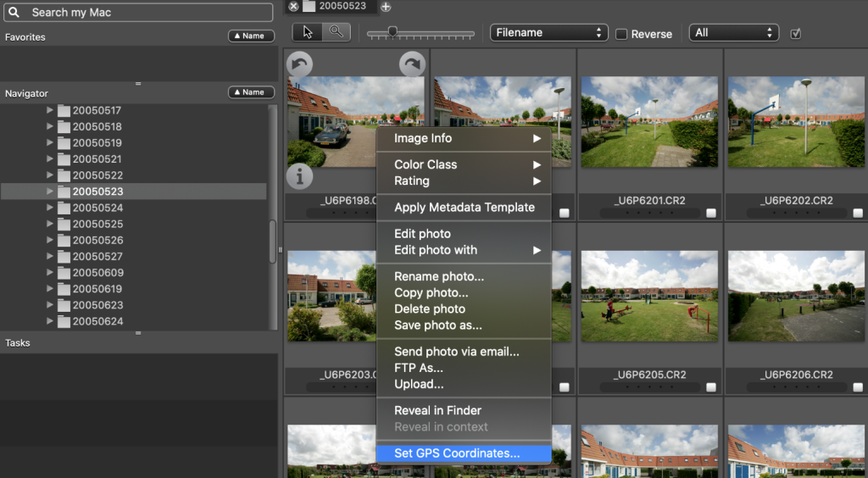The image size is (868, 478).
Task: Choose Send photo via email...
Action: (x=464, y=352)
